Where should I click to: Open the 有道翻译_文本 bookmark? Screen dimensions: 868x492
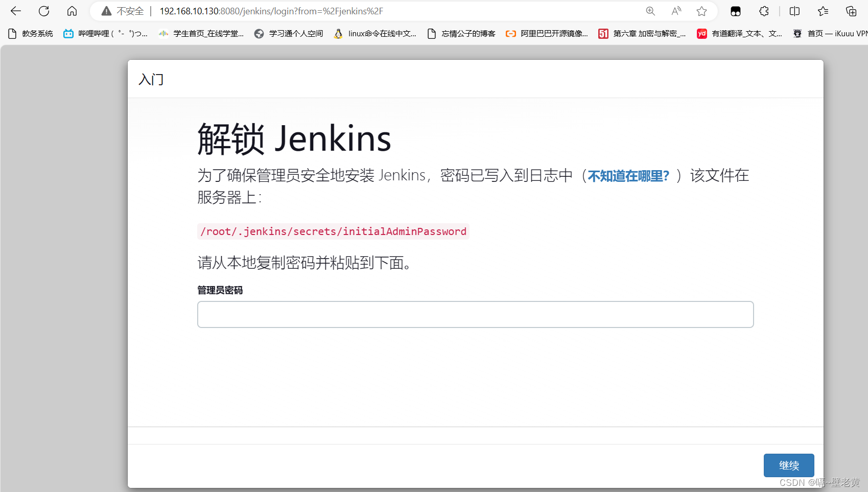(x=739, y=34)
